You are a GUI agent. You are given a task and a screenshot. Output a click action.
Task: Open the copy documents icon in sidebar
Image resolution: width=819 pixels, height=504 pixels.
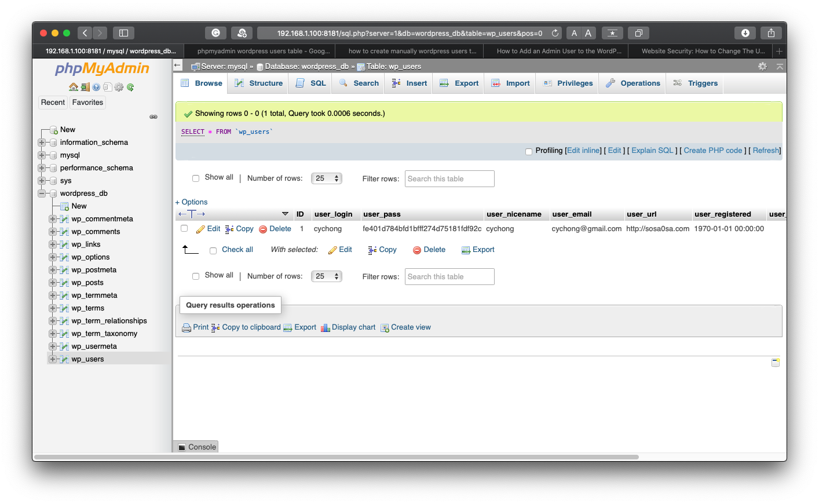[107, 87]
